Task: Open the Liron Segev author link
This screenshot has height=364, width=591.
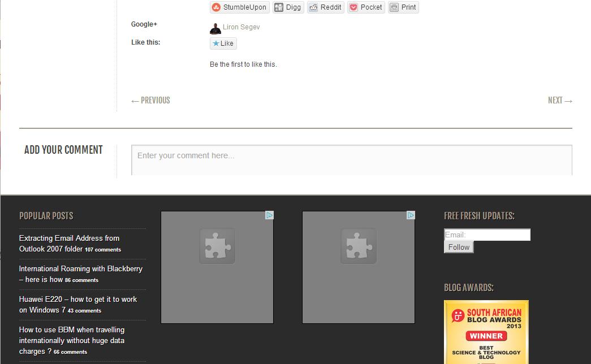Action: pos(241,27)
